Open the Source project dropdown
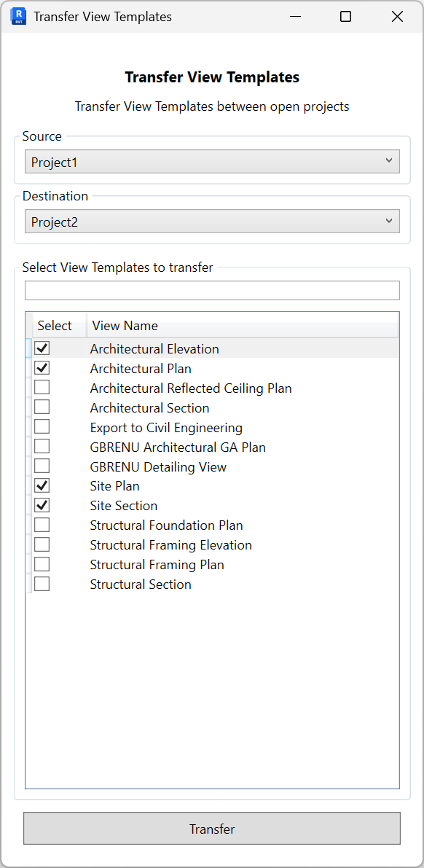The width and height of the screenshot is (424, 868). (211, 161)
